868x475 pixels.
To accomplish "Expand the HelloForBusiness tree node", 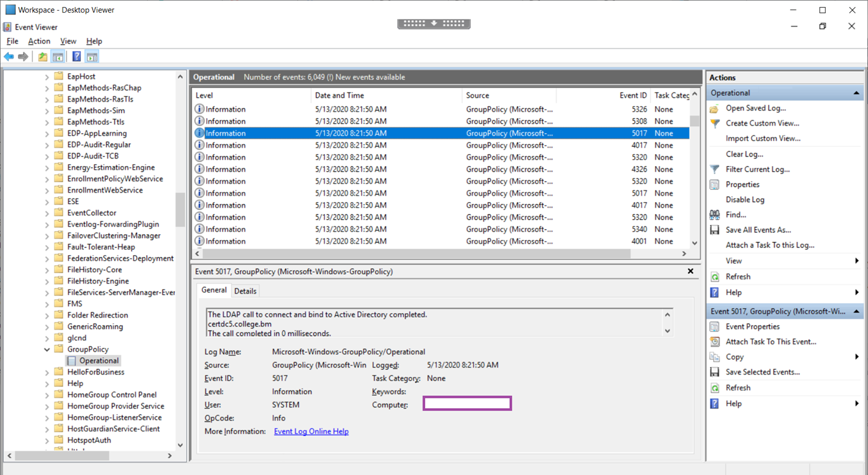I will [x=47, y=372].
